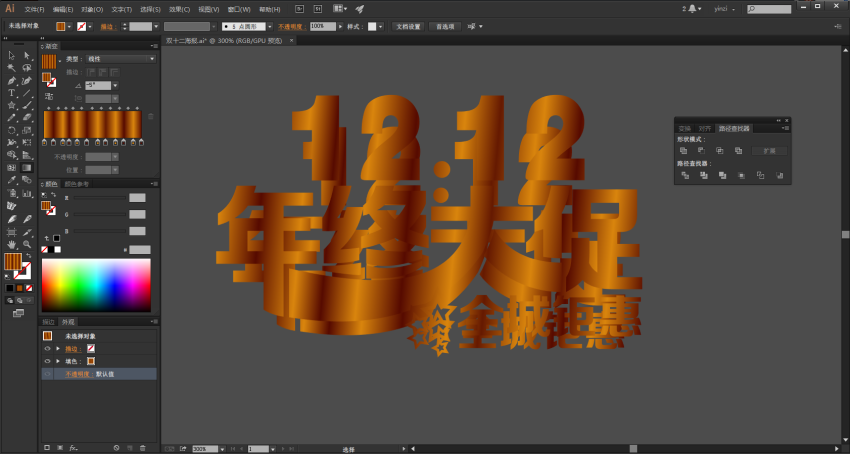Select the Hand tool

tap(11, 245)
